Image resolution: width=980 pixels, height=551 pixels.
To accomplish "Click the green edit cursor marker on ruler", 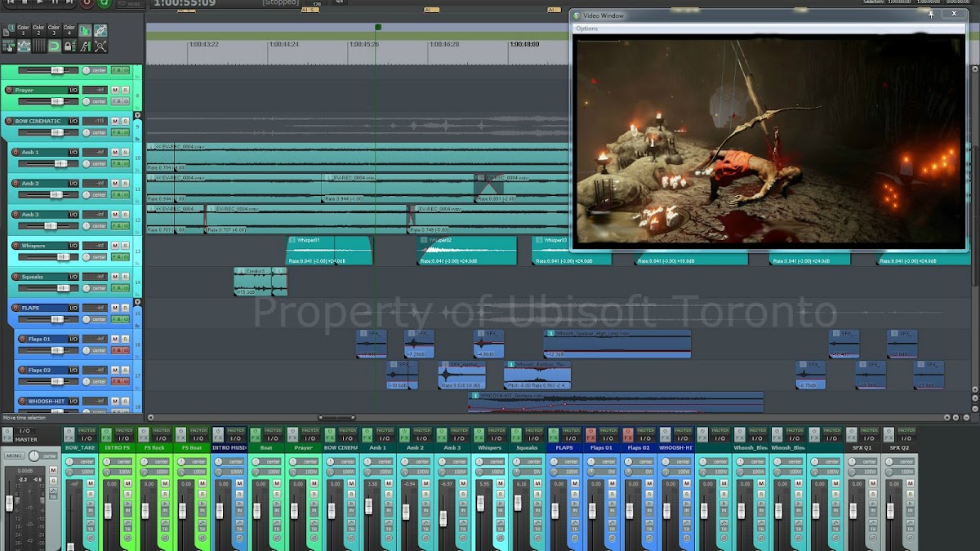I will pyautogui.click(x=377, y=27).
